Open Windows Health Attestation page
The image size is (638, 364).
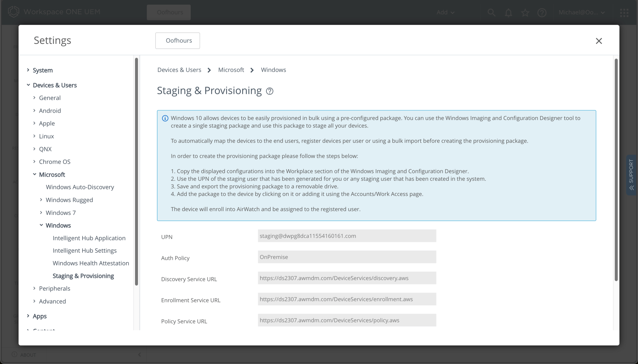[x=91, y=263]
